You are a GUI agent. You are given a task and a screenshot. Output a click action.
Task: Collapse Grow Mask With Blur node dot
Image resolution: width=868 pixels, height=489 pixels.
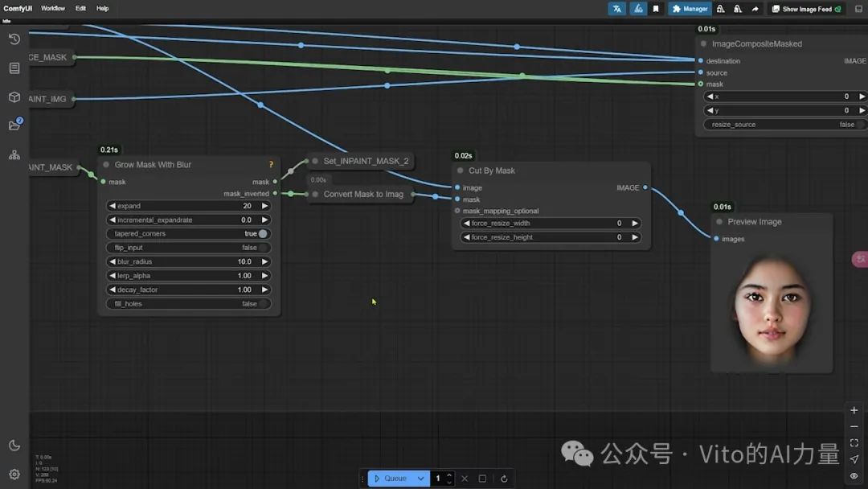pyautogui.click(x=106, y=165)
